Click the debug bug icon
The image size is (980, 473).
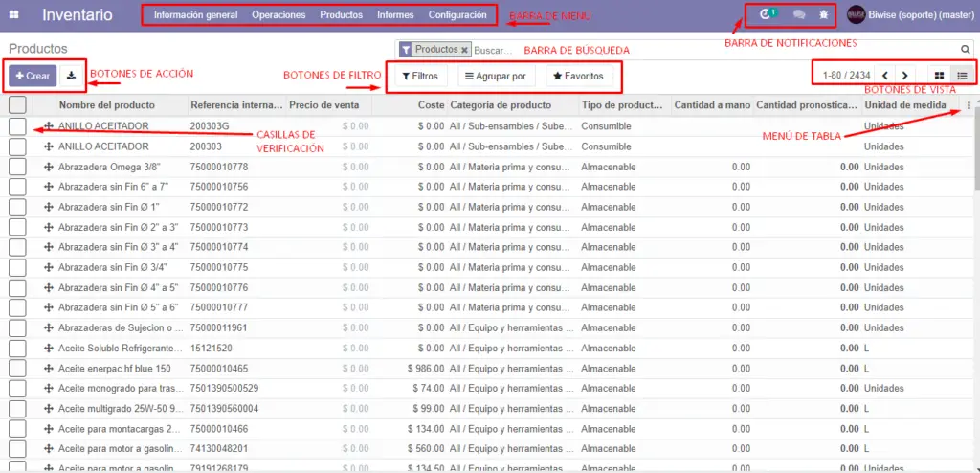[x=824, y=15]
